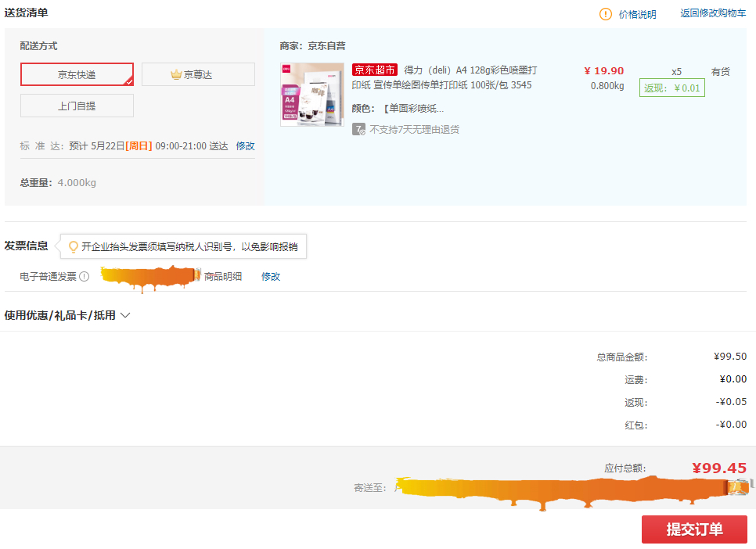This screenshot has height=549, width=756.
Task: Open the 价格说明 link
Action: tap(637, 14)
